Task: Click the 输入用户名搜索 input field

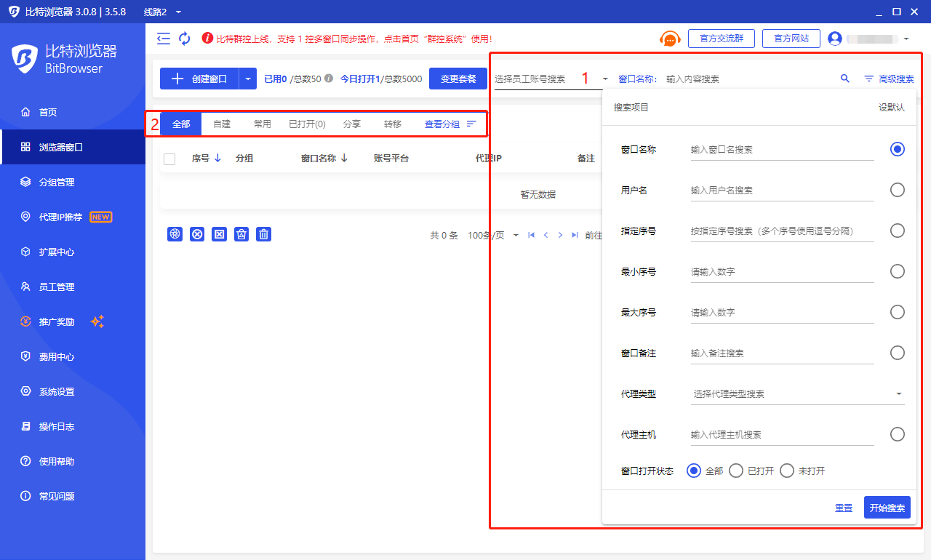Action: click(x=783, y=191)
